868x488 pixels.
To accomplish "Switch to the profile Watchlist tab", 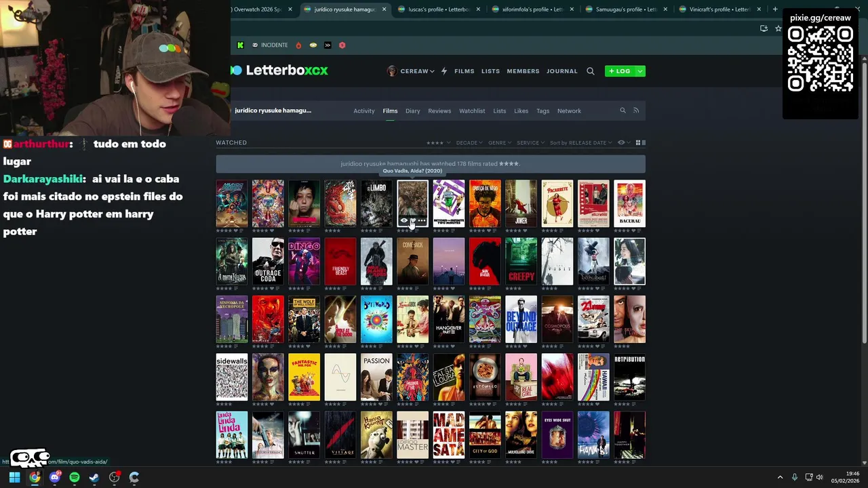I will (472, 110).
